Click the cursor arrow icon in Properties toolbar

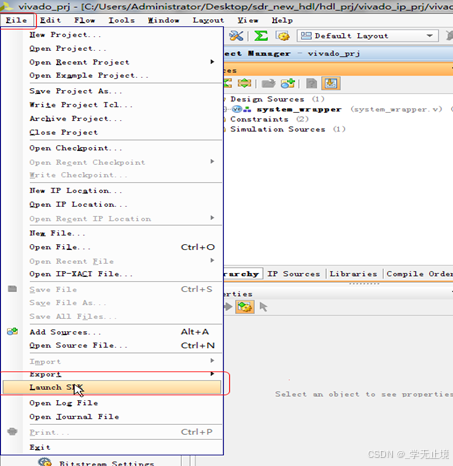point(263,307)
